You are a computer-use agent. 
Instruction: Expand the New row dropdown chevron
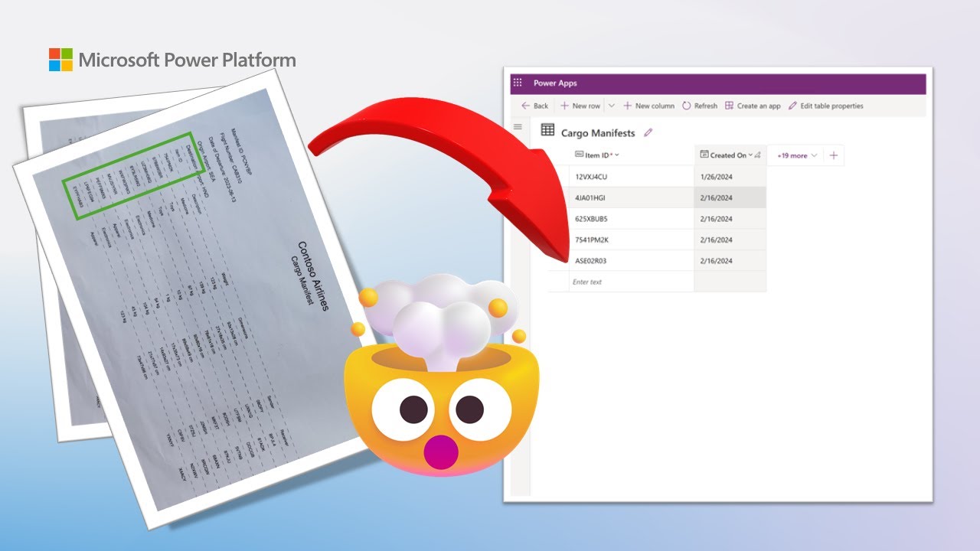coord(611,106)
